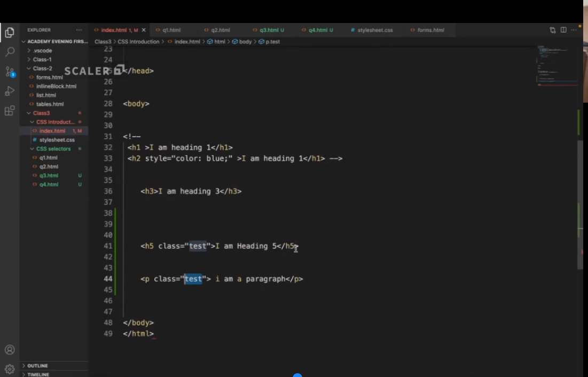Open the Explorer view icon

10,33
